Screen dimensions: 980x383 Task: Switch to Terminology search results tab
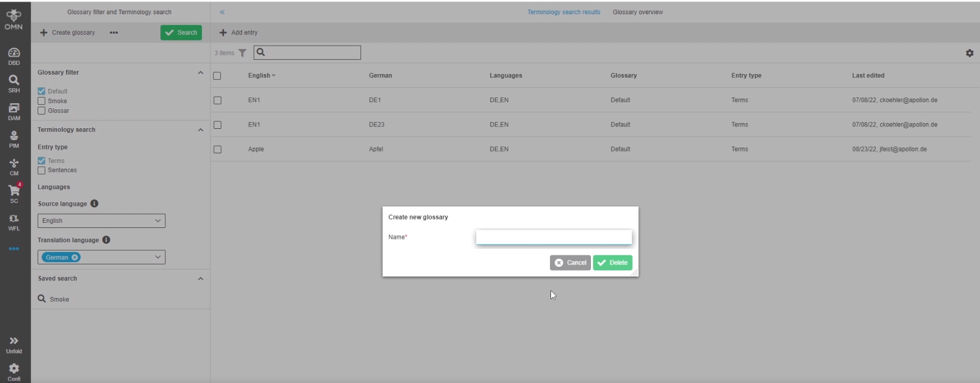pyautogui.click(x=564, y=12)
